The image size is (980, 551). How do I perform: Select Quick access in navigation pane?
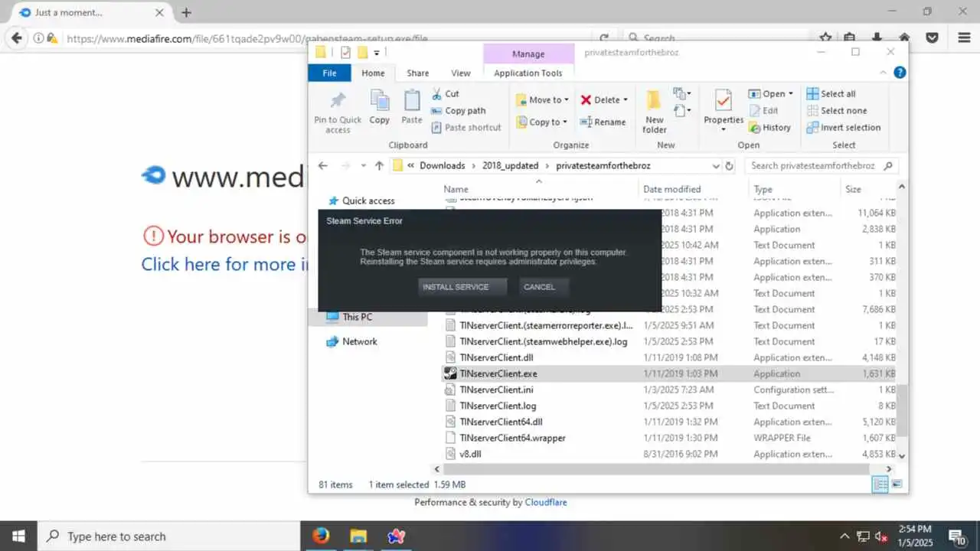pyautogui.click(x=368, y=201)
